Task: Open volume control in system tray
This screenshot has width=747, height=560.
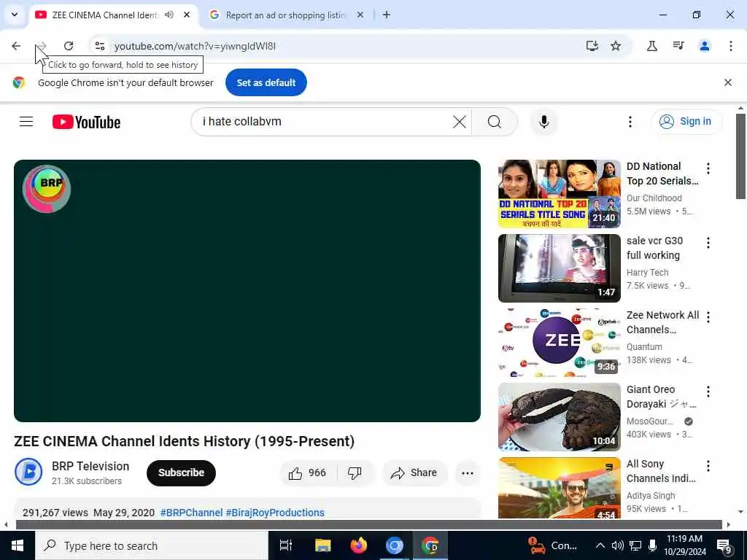Action: click(617, 545)
